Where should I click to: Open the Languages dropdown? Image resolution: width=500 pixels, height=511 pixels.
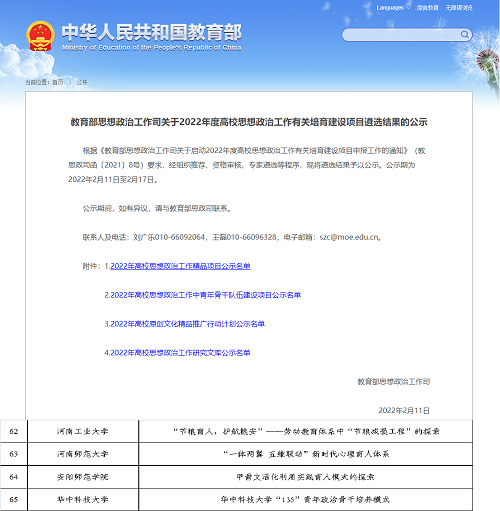393,8
